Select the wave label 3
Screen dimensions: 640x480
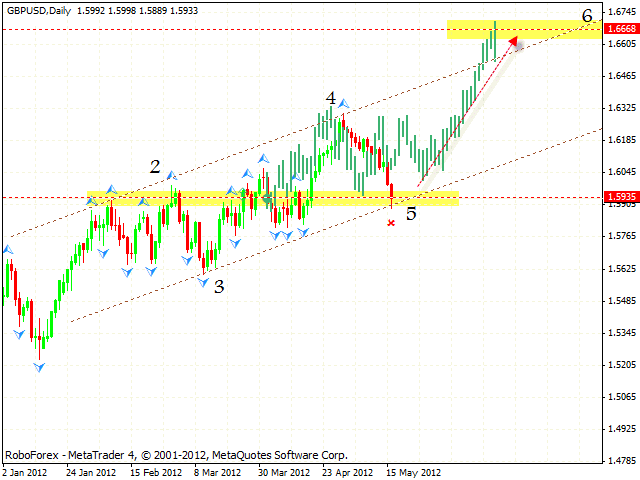click(218, 285)
